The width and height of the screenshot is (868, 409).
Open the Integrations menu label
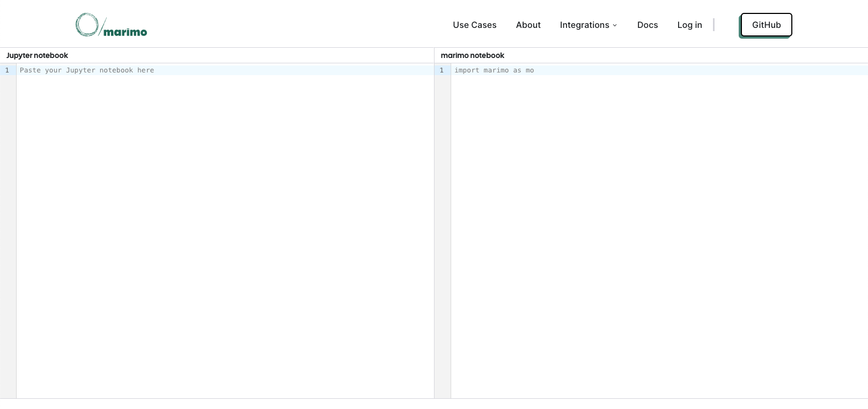click(x=584, y=25)
